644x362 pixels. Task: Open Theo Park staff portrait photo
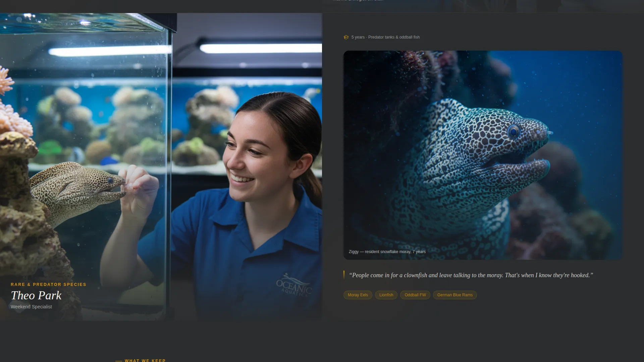pyautogui.click(x=161, y=167)
